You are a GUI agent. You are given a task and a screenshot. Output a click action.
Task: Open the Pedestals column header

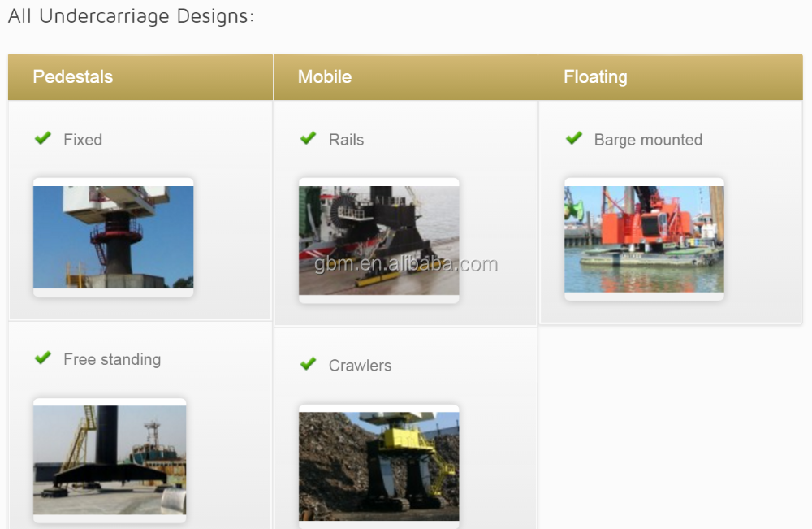click(x=72, y=77)
